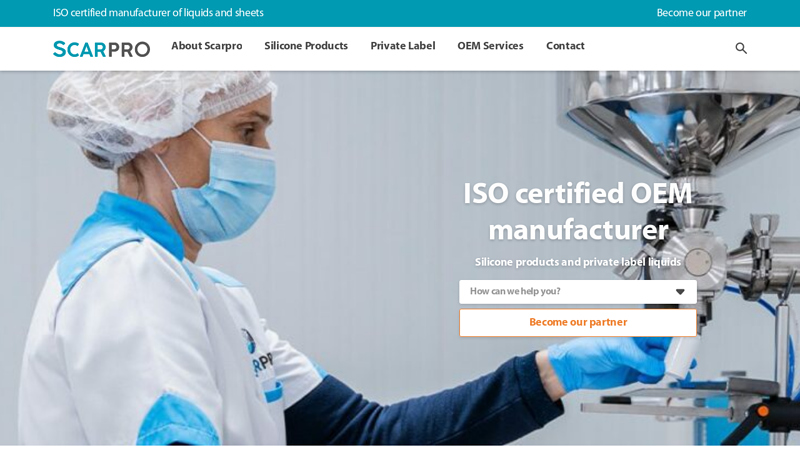Expand the "How can we help you?" field
Image resolution: width=800 pixels, height=450 pixels.
pyautogui.click(x=578, y=292)
